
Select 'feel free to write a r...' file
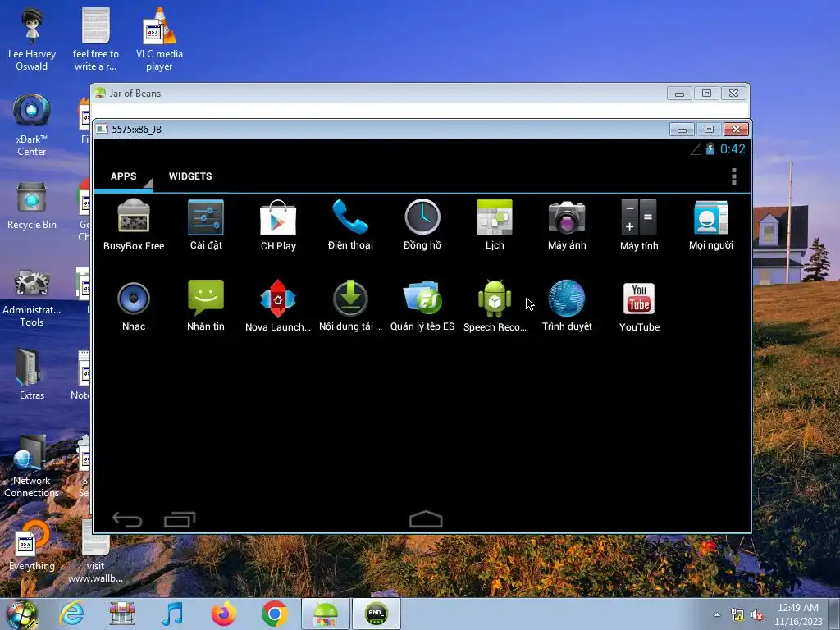pos(95,40)
